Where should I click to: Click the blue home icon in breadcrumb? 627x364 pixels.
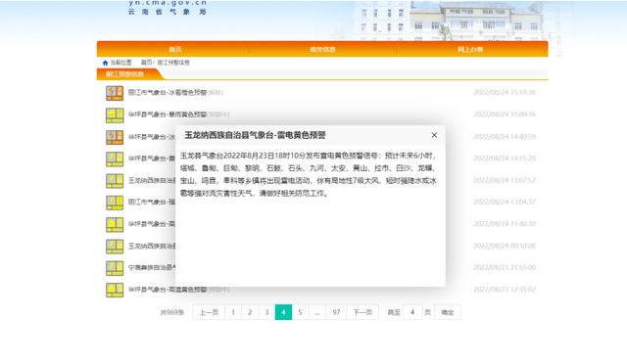click(105, 63)
